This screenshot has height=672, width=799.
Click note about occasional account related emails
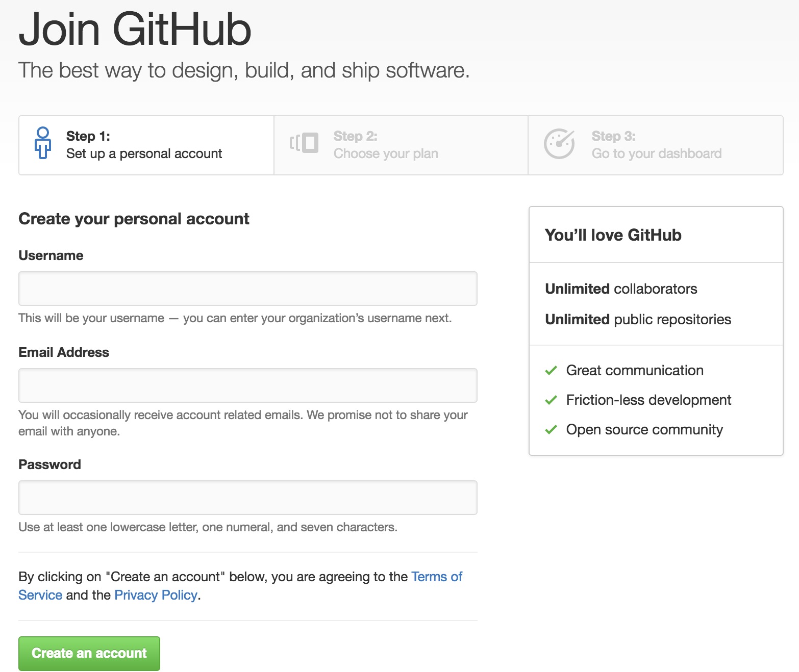tap(243, 423)
